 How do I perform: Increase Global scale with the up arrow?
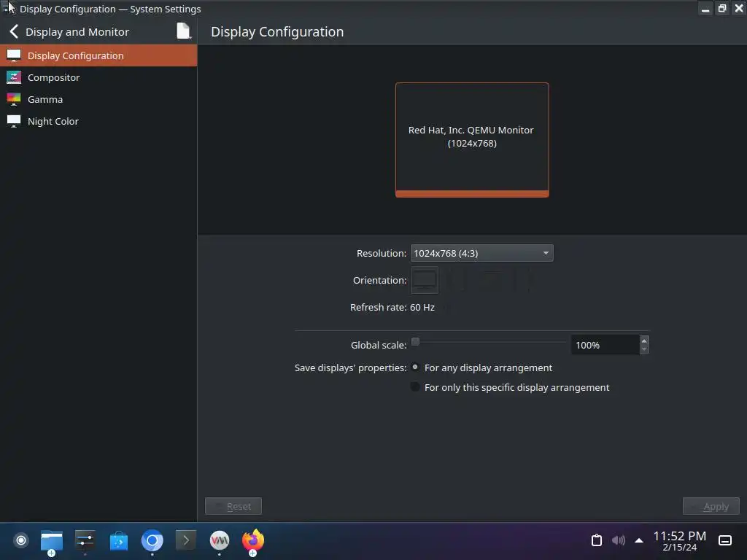644,341
